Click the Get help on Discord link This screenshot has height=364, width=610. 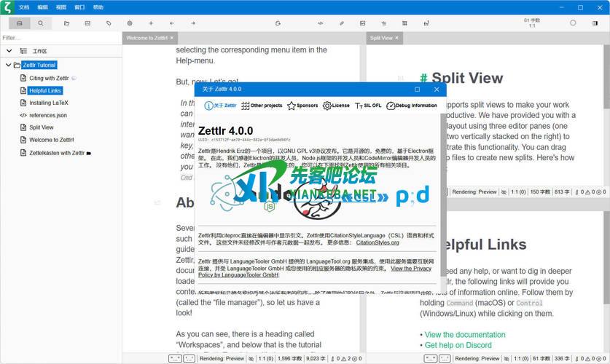coord(458,345)
